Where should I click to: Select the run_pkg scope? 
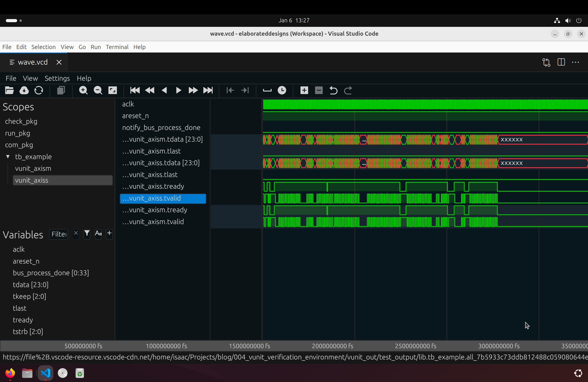pos(18,133)
